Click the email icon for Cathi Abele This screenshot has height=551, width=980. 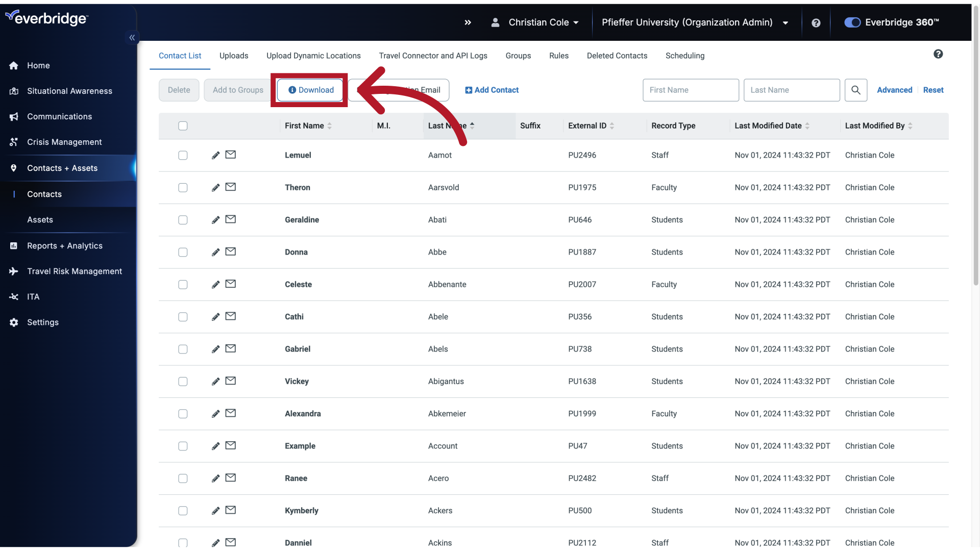(x=230, y=316)
